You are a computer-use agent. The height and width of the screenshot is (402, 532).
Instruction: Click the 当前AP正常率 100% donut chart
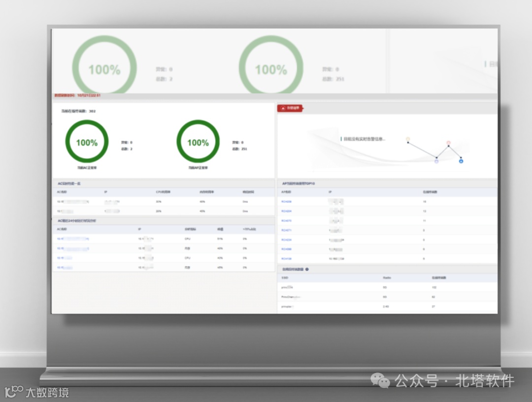pyautogui.click(x=198, y=142)
